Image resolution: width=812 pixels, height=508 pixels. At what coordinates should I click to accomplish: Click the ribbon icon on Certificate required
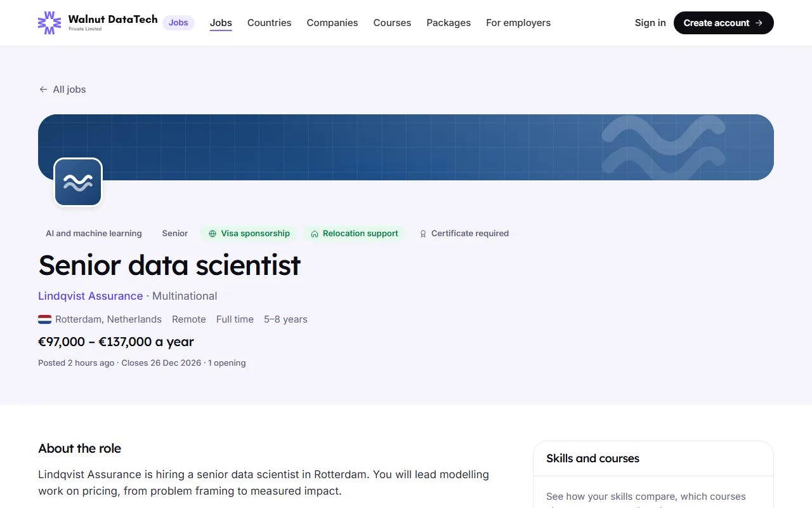tap(423, 234)
